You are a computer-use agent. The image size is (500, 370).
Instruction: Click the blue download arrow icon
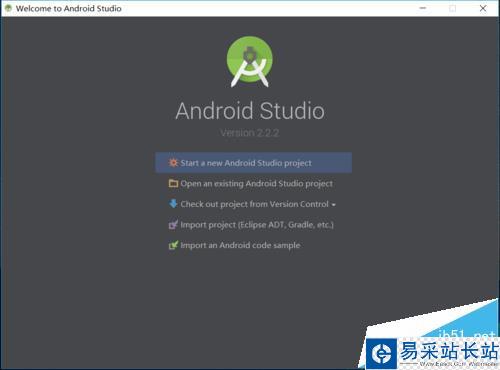coord(173,204)
